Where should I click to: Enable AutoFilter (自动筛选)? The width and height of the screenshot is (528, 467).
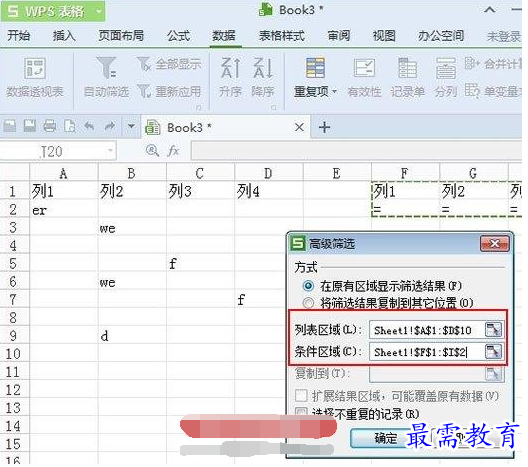tap(106, 77)
